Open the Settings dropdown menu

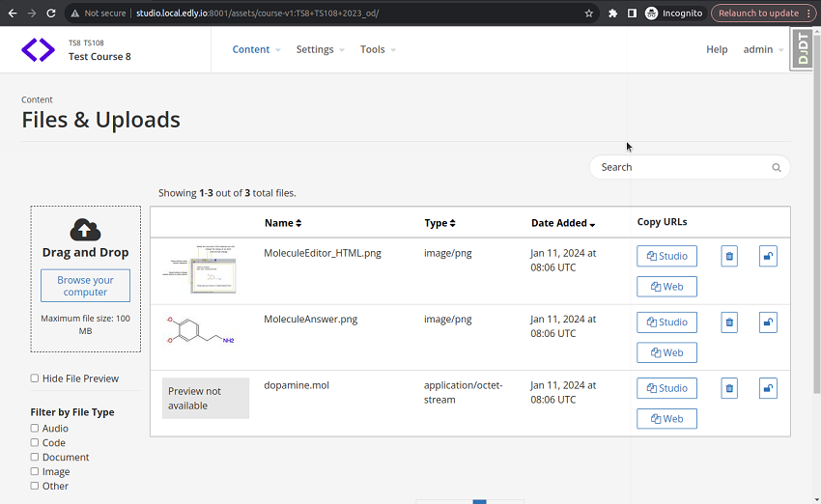(320, 49)
